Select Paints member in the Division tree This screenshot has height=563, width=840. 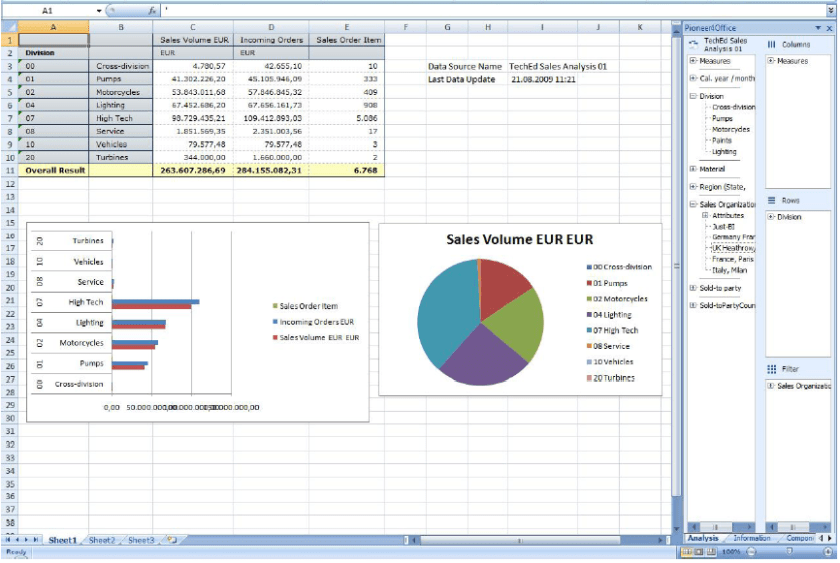(722, 140)
